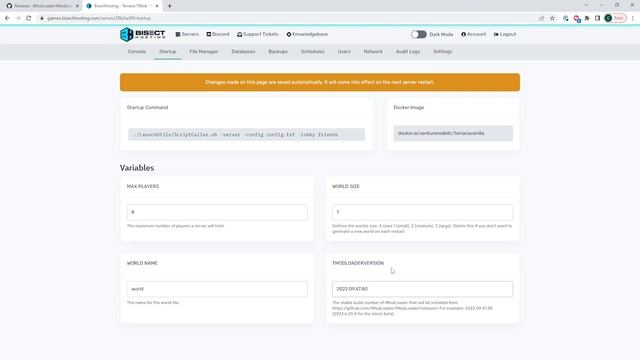Open the Settings tab
The image size is (640, 360).
pyautogui.click(x=442, y=52)
